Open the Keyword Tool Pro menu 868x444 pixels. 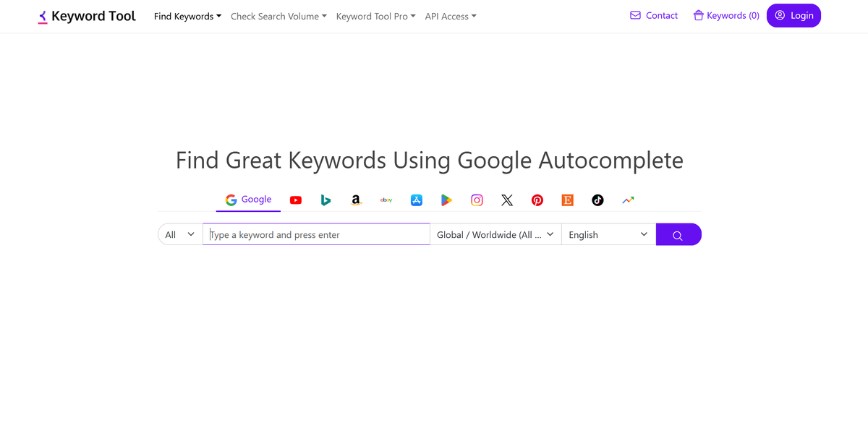point(375,16)
